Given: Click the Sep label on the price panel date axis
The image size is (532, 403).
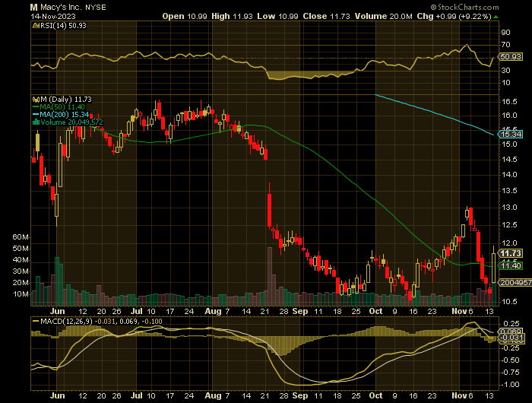Looking at the screenshot, I should (300, 311).
